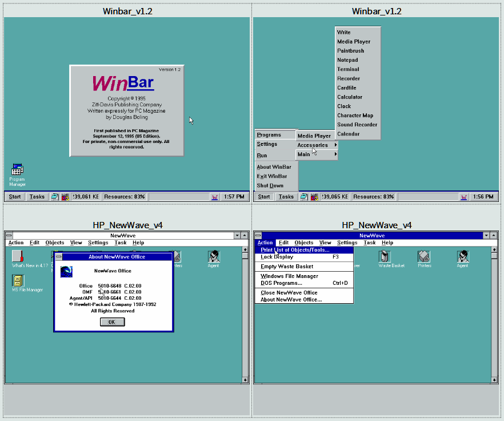Open Programs in the WinBar Start menu
This screenshot has width=504, height=421.
[275, 135]
